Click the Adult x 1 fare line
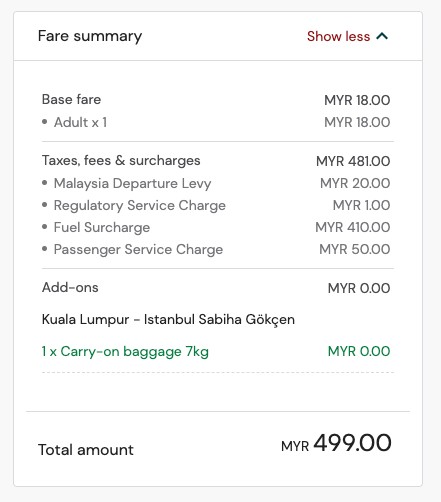This screenshot has width=441, height=502. pos(80,122)
